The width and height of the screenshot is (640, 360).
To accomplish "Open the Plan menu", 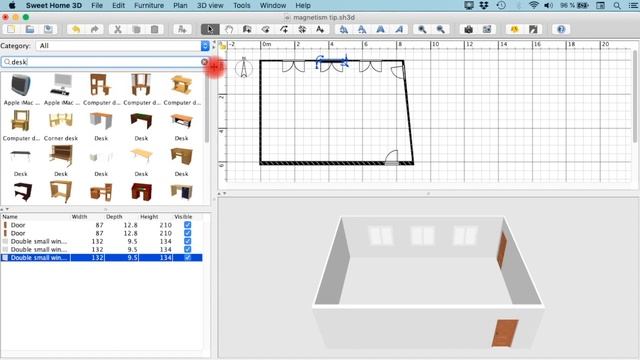I will coord(180,5).
